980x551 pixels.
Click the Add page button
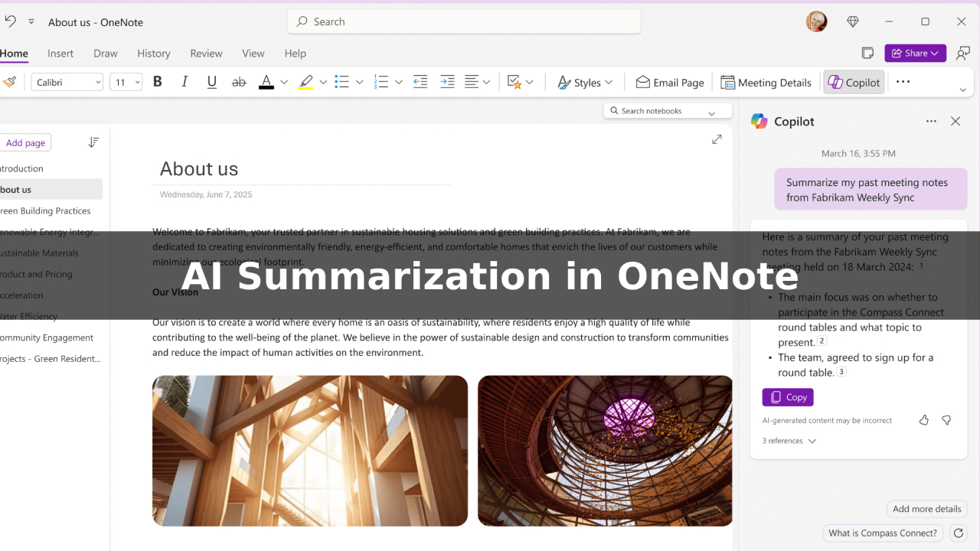click(x=25, y=142)
